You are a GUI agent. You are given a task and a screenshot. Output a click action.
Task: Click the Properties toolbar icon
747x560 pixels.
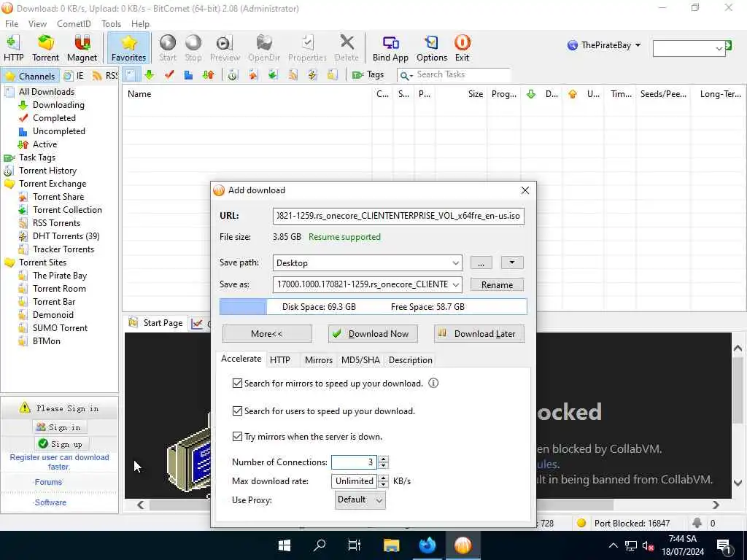(x=307, y=47)
